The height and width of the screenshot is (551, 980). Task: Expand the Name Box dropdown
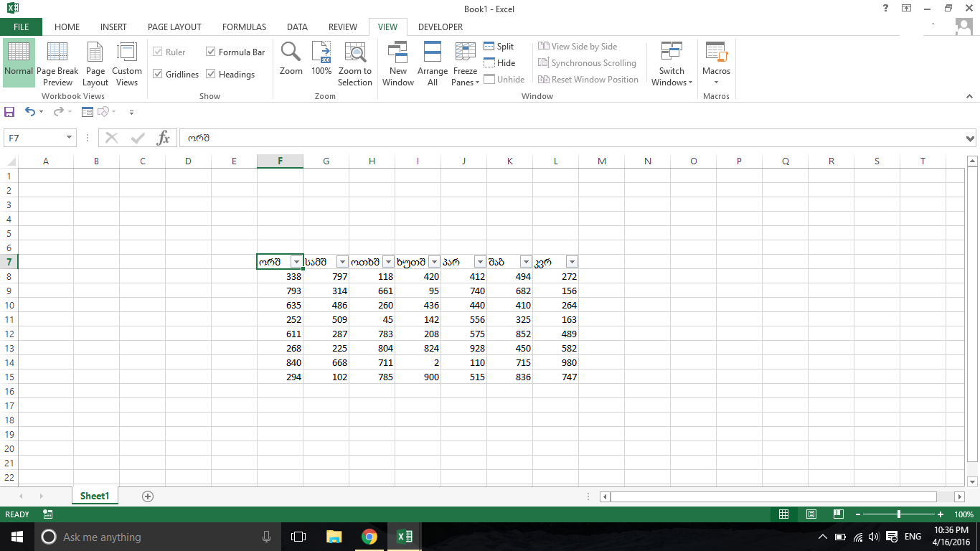70,138
